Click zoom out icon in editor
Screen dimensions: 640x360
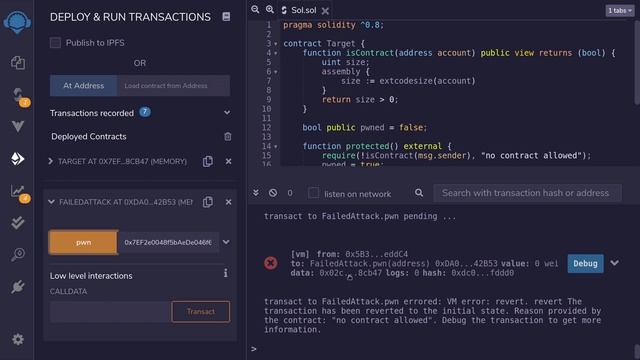255,9
